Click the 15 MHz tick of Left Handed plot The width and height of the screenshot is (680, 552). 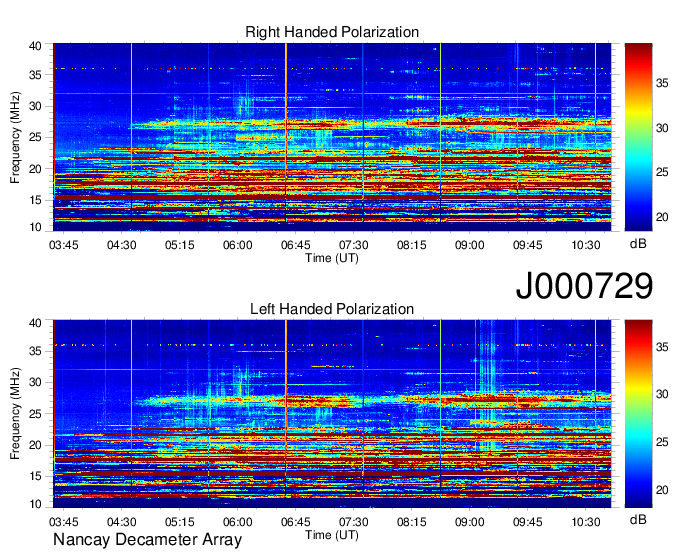point(36,477)
